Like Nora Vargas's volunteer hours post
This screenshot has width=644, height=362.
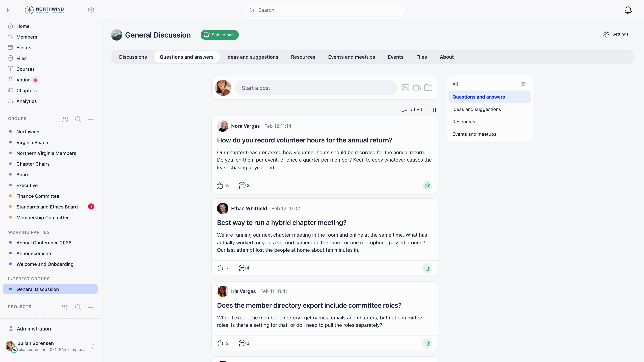220,185
